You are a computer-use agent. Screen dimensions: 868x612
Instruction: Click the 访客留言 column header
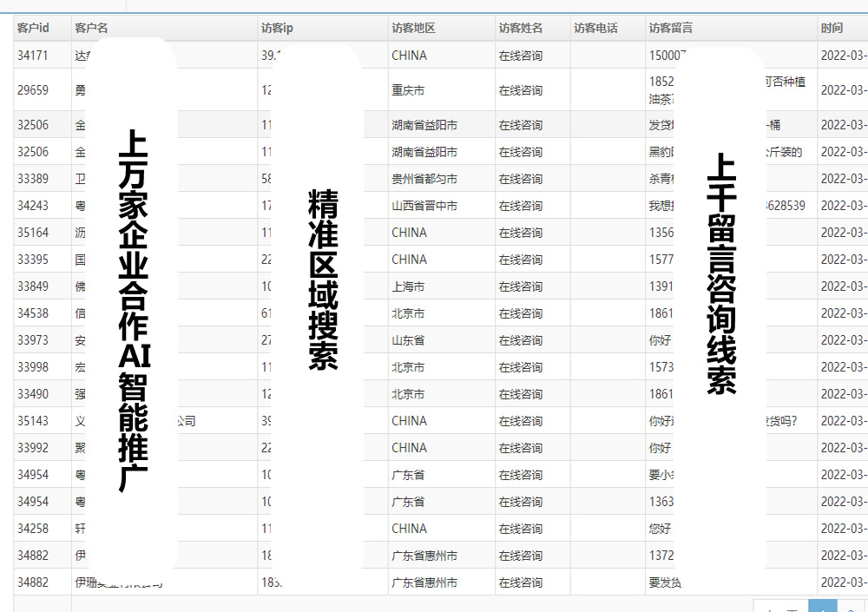point(671,28)
